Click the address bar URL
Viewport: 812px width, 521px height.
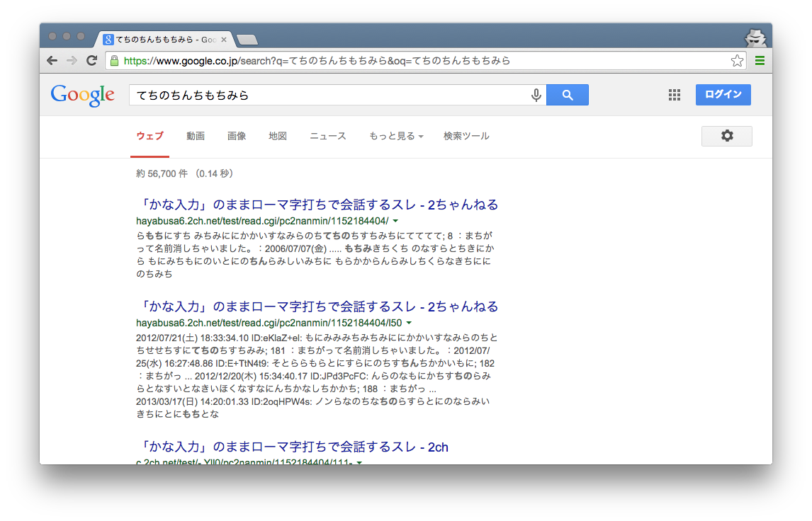pos(317,61)
